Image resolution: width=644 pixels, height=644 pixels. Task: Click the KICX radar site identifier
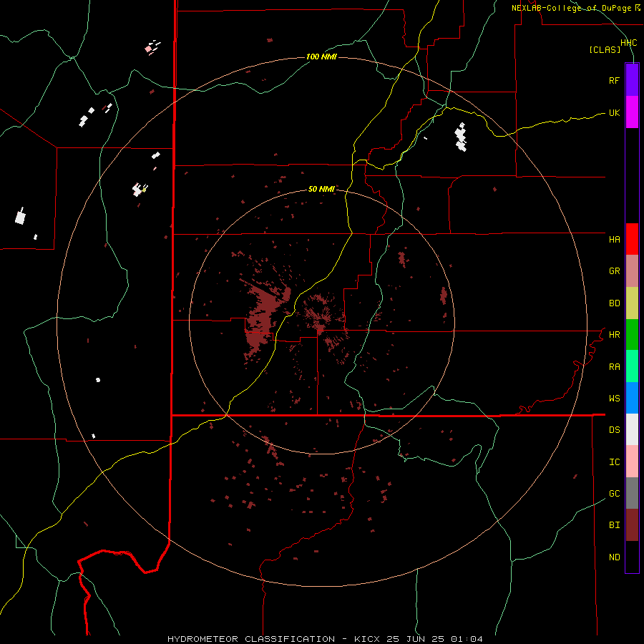pos(367,639)
